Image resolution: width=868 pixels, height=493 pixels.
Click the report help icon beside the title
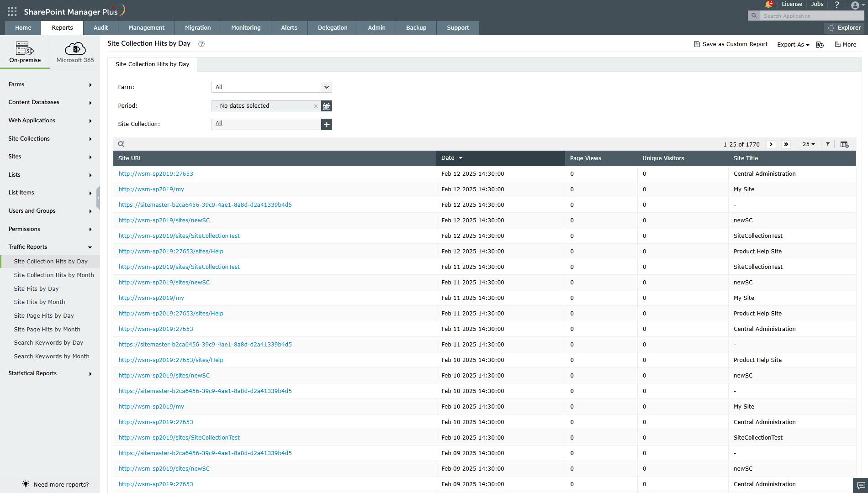coord(201,44)
